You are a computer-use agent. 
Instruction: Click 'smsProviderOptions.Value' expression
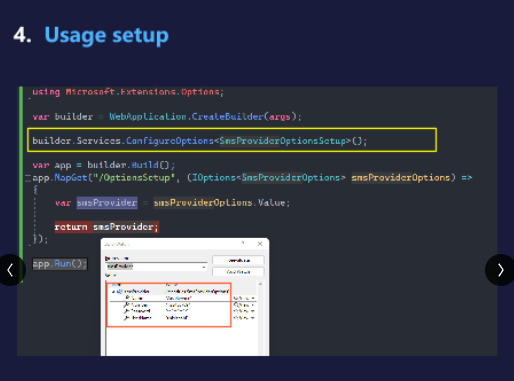(x=219, y=203)
